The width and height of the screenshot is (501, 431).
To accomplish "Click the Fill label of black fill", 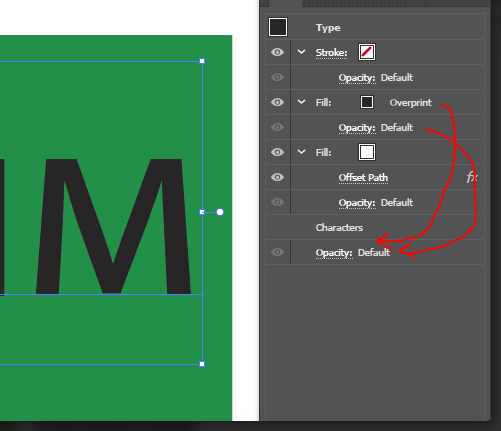I will pos(323,102).
